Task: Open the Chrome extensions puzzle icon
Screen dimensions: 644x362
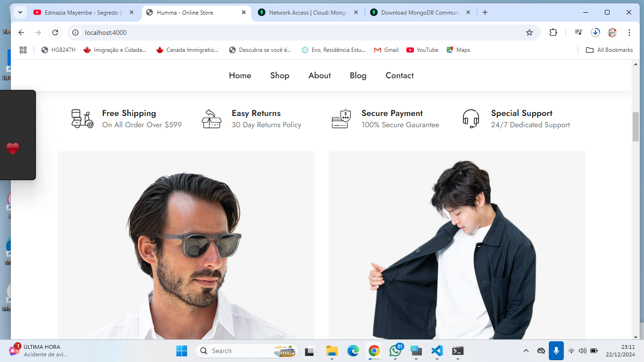Action: point(553,33)
